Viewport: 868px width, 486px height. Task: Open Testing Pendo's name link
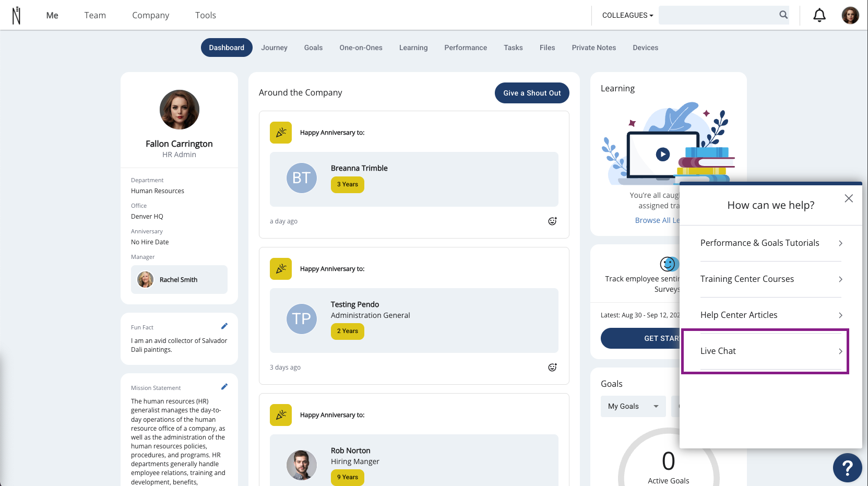(355, 304)
